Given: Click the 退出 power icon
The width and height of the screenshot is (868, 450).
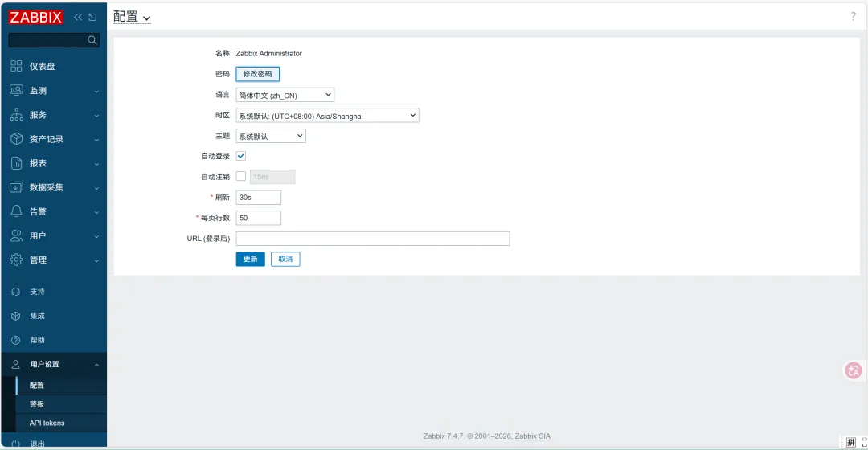Looking at the screenshot, I should (15, 444).
